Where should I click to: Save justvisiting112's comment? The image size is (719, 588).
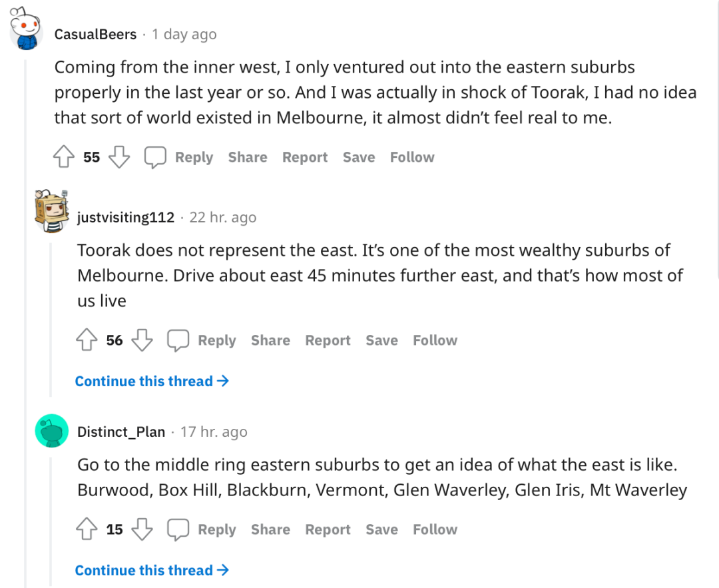(381, 340)
